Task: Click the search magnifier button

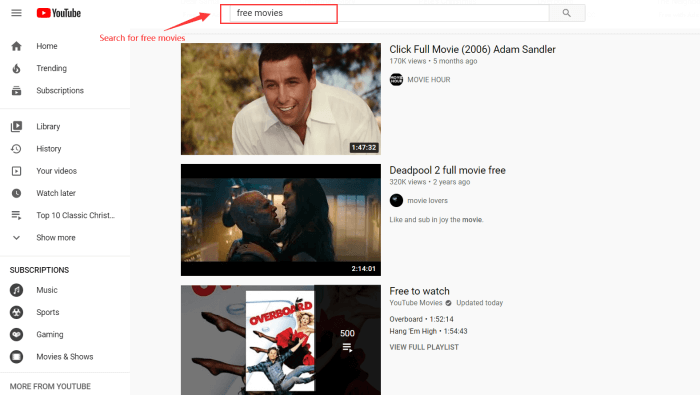Action: point(567,13)
